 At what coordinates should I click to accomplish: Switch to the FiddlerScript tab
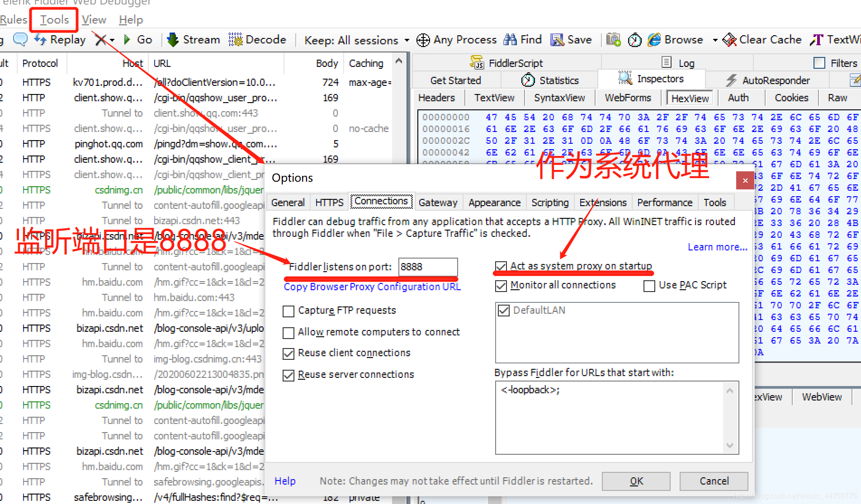[506, 63]
